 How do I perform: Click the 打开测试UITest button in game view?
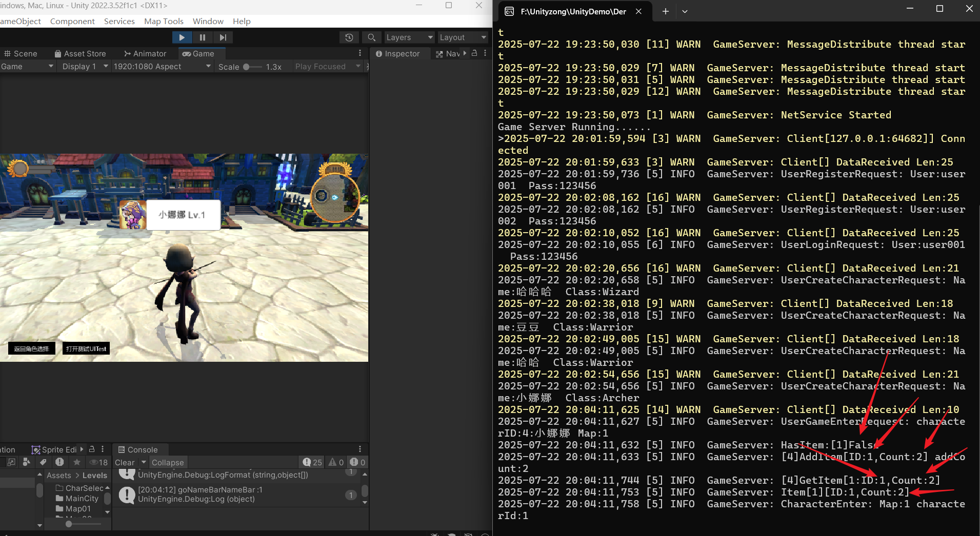86,349
